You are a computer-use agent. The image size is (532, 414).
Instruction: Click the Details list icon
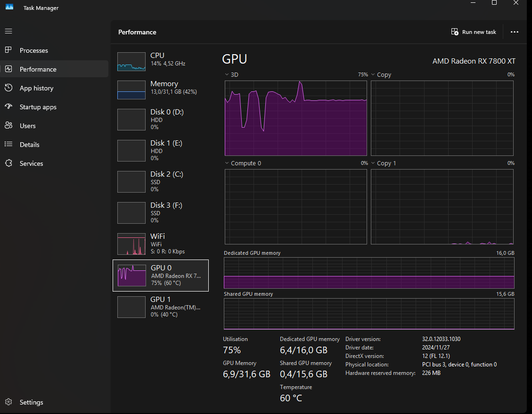8,145
